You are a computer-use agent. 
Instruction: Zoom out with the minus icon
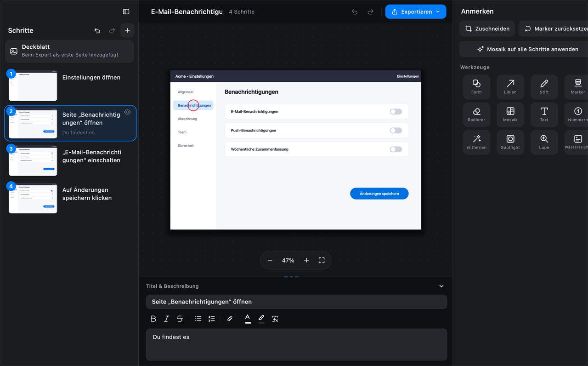click(270, 260)
